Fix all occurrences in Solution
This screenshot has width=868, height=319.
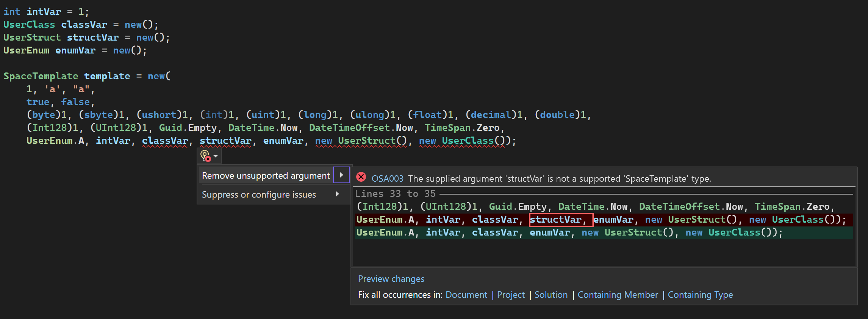551,295
